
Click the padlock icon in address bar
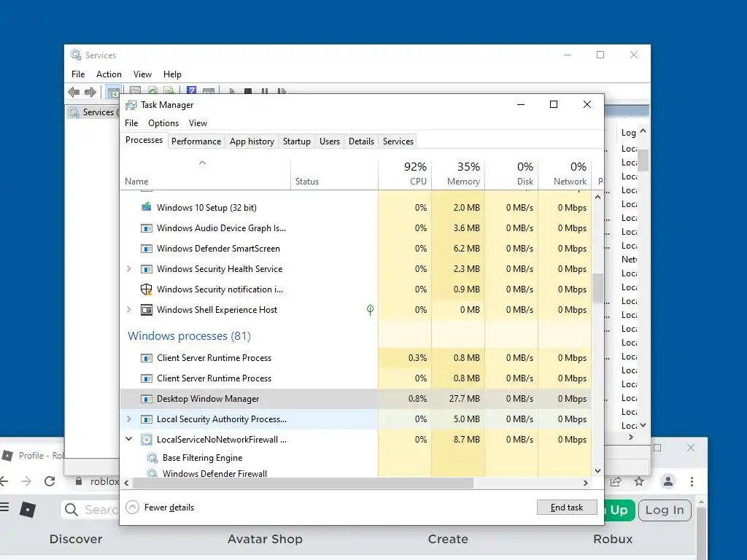tap(79, 481)
